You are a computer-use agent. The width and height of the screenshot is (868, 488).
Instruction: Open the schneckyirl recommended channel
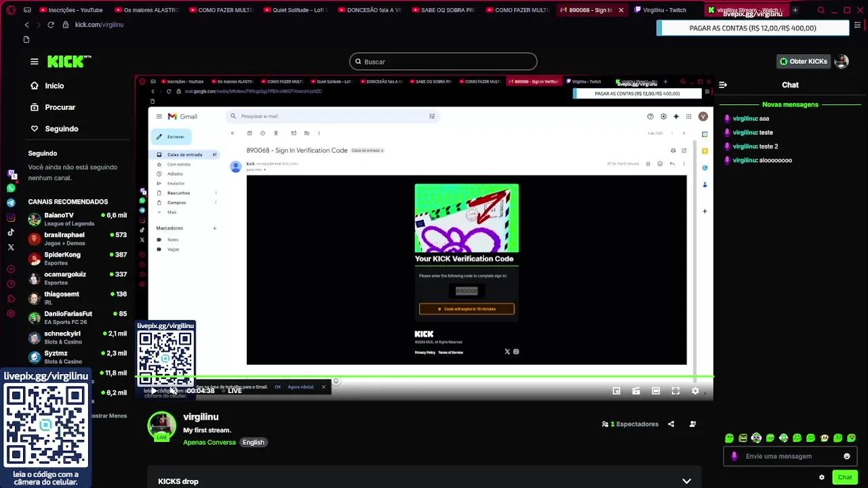click(78, 337)
